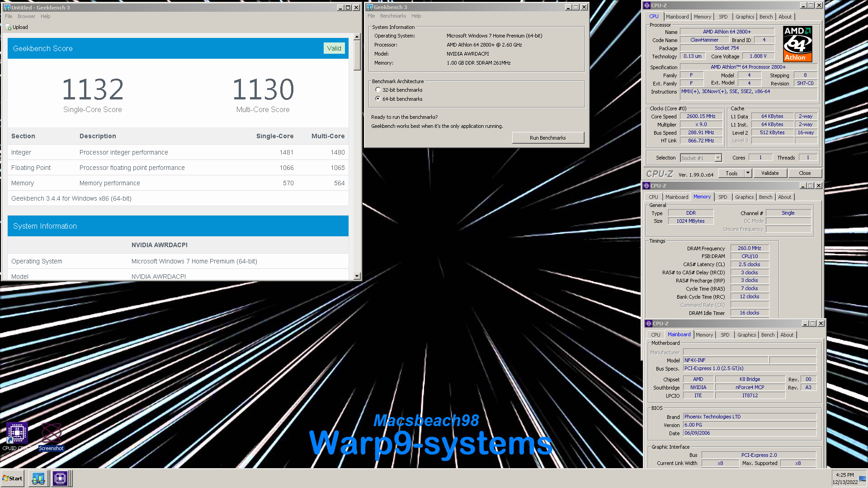Open File menu in Geekbench 3 window
868x488 pixels.
371,16
